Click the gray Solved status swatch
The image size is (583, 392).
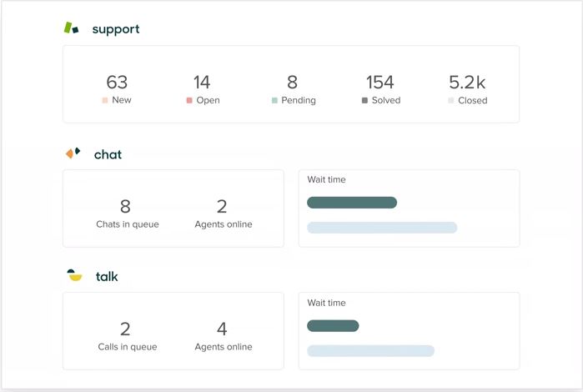pos(364,100)
